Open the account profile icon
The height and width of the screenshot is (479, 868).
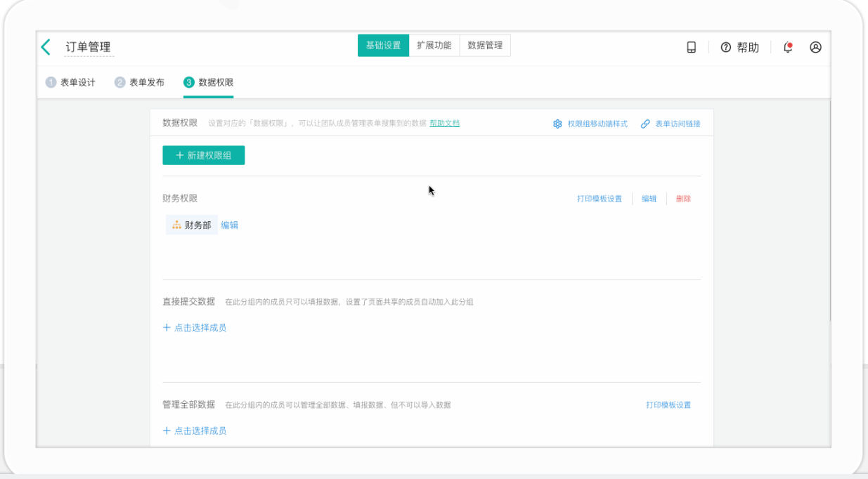click(815, 47)
